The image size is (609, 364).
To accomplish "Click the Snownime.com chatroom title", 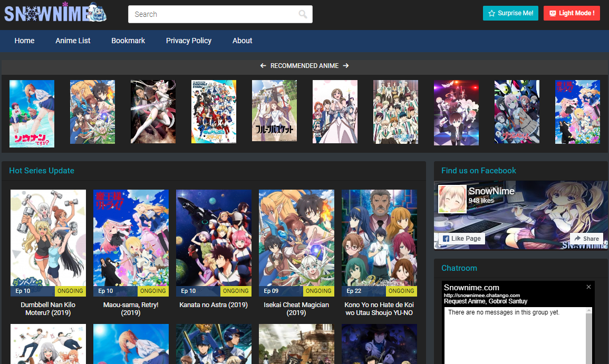I will 471,288.
